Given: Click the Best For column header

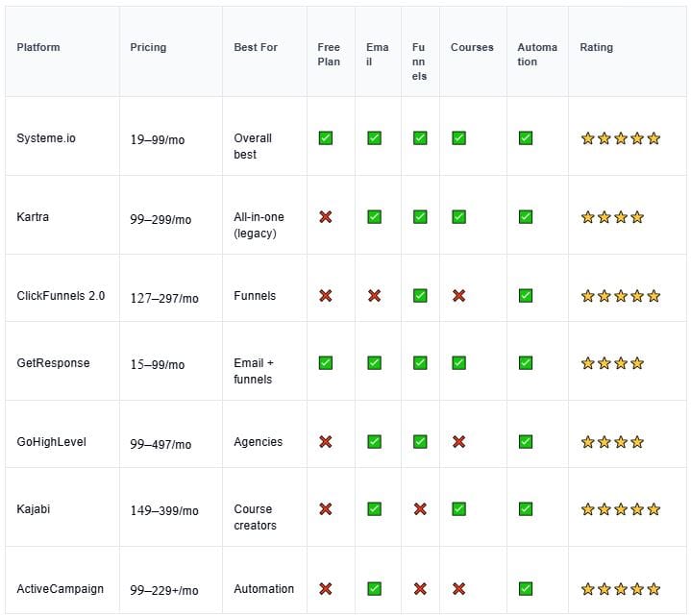Looking at the screenshot, I should point(256,47).
